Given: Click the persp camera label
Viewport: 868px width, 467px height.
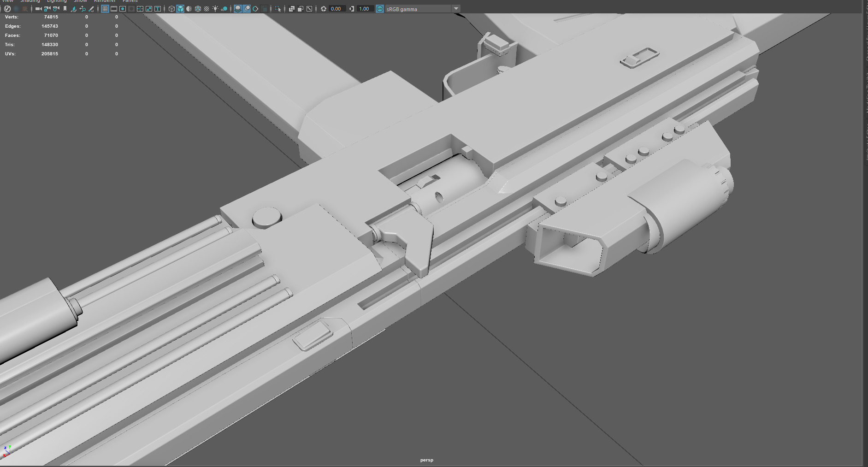Looking at the screenshot, I should pos(427,460).
